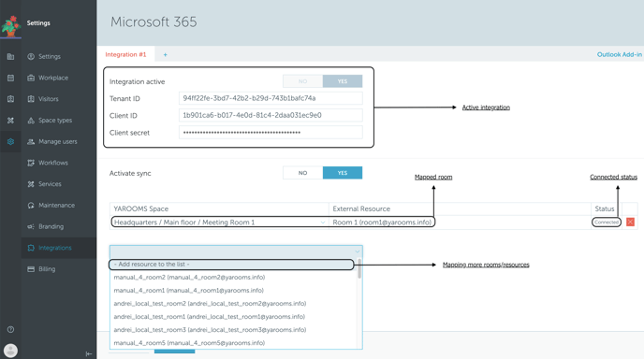Click the Services icon

(31, 184)
